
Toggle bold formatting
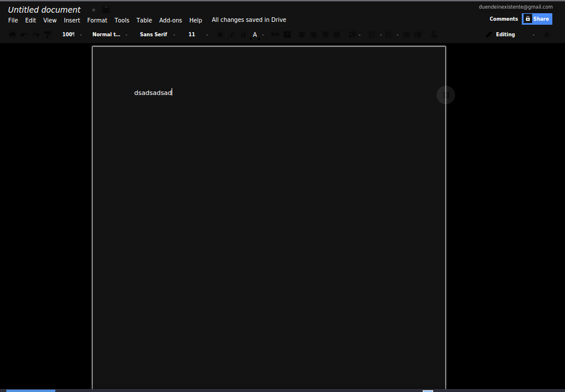tap(220, 34)
